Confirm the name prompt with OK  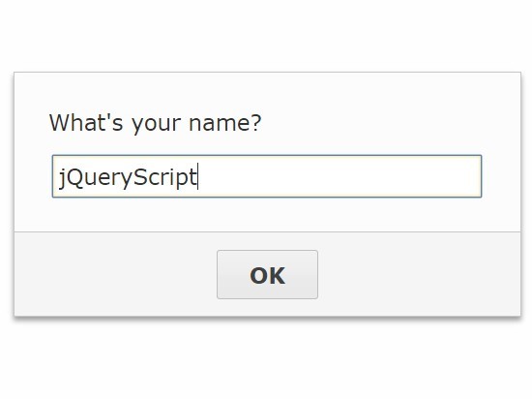[x=267, y=274]
